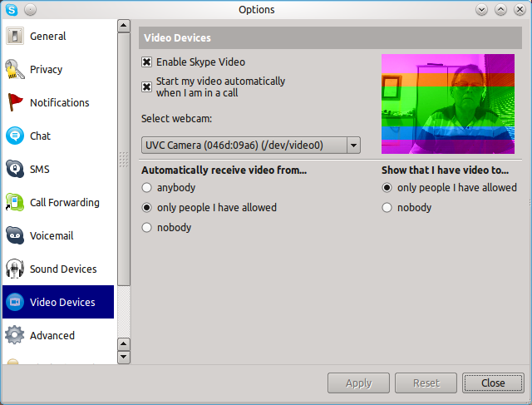Click the SMS icon in sidebar

coord(14,170)
